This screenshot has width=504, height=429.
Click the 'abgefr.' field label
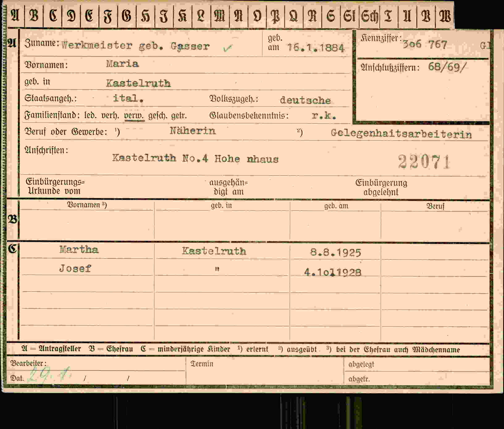tap(359, 379)
